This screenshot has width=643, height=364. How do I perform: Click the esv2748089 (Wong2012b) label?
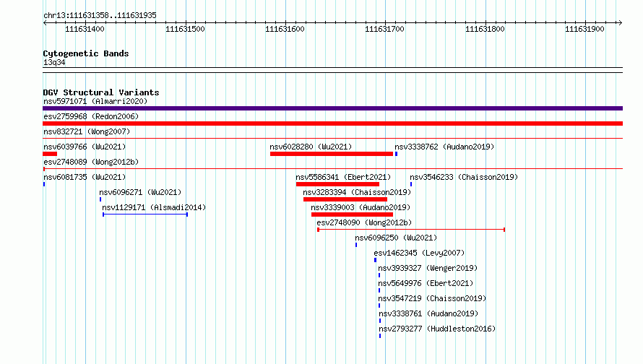pos(91,162)
